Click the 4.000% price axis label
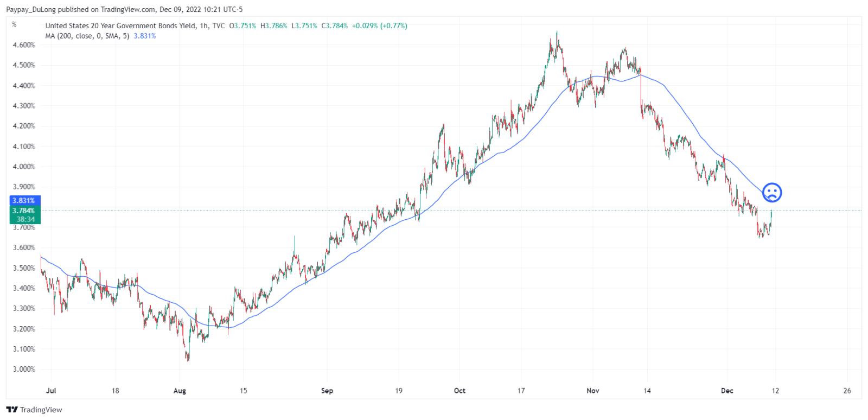 [x=24, y=167]
